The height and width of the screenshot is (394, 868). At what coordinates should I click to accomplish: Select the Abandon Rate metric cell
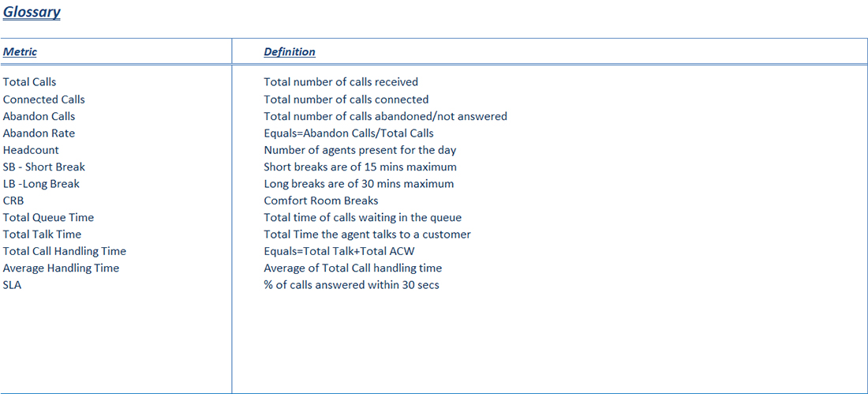(x=39, y=133)
